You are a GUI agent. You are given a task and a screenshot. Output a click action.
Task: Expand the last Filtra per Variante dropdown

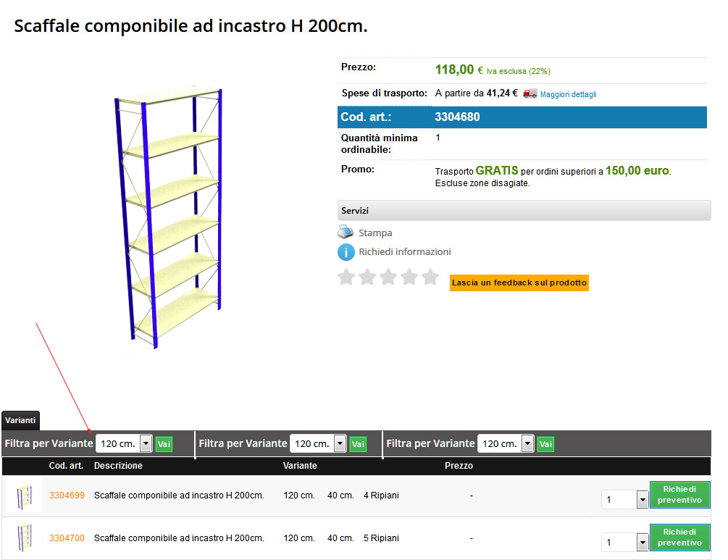point(527,443)
